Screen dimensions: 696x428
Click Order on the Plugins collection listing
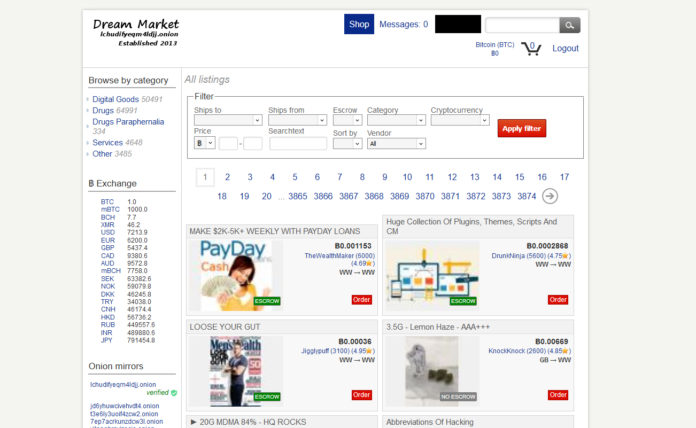point(558,300)
